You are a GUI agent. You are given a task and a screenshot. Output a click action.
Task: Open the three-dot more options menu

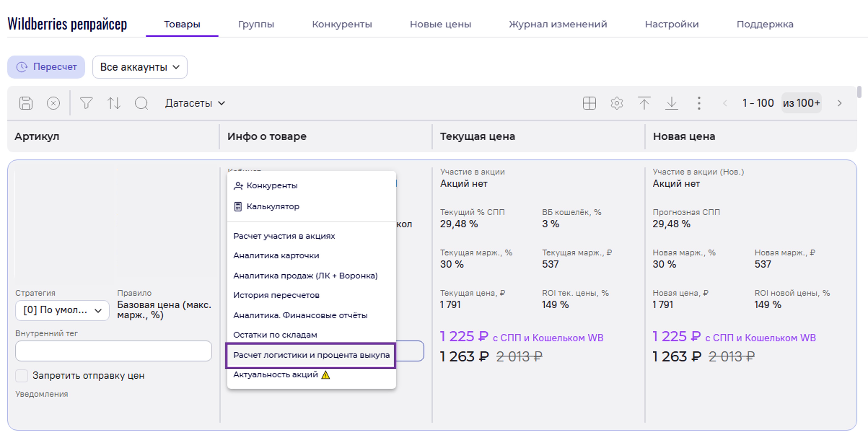click(x=699, y=103)
